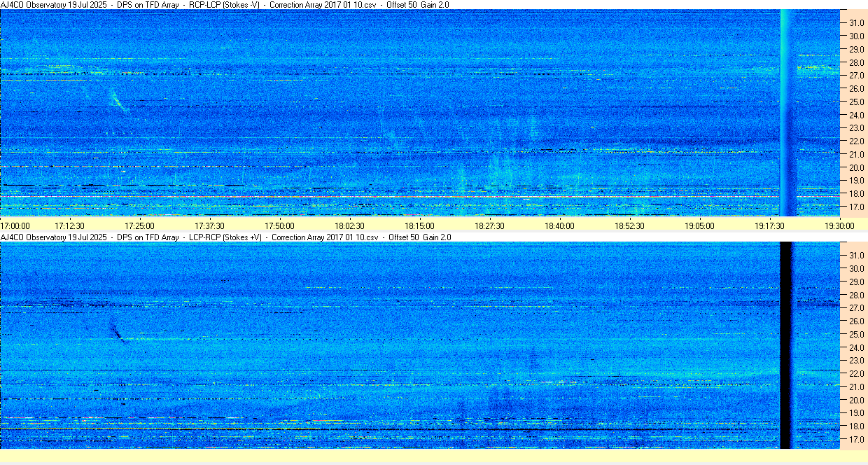Click 31.0 frequency label in RCP-LCP panel
Viewport: 868px width, 465px height.
[857, 23]
